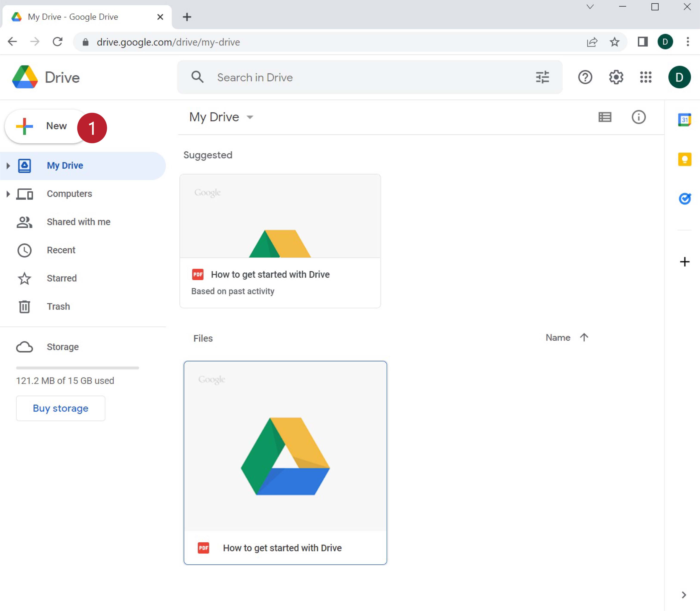Expand My Drive tree arrow in sidebar
Viewport: 700px width, 611px height.
(8, 166)
